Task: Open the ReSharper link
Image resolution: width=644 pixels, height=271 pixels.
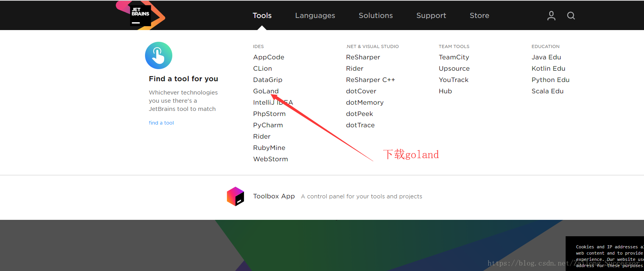Action: point(363,57)
